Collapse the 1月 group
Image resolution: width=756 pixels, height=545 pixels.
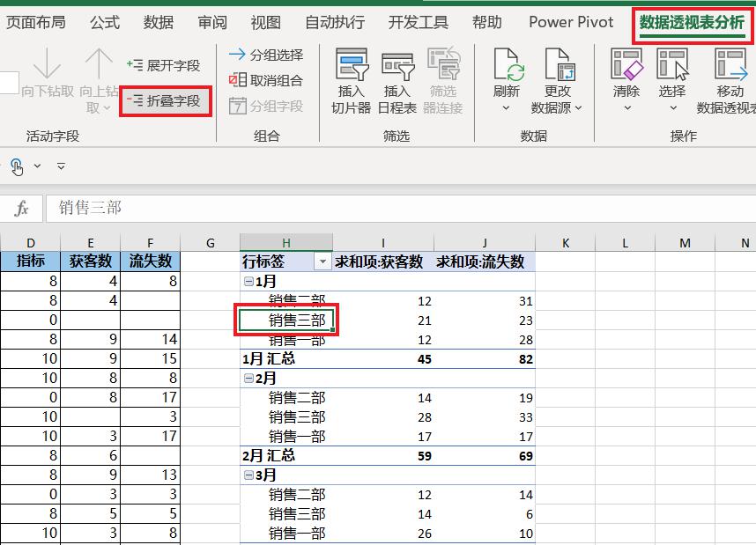(x=248, y=282)
